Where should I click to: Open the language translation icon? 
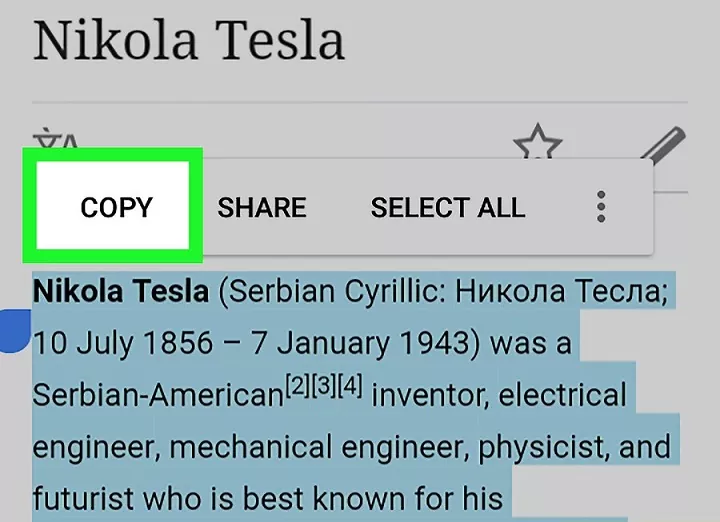click(x=56, y=140)
